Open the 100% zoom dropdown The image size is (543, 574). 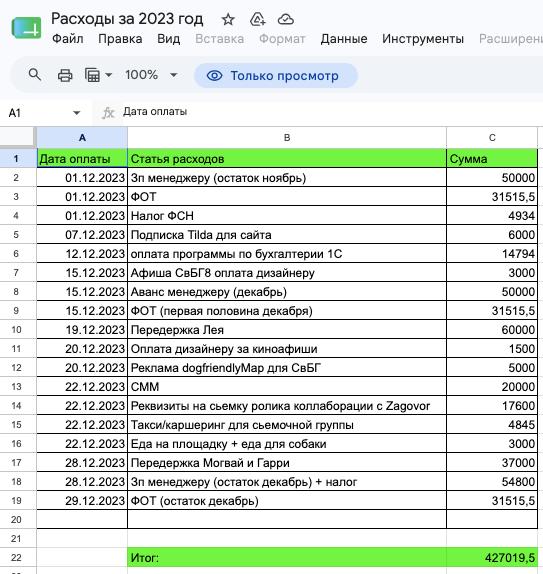151,75
